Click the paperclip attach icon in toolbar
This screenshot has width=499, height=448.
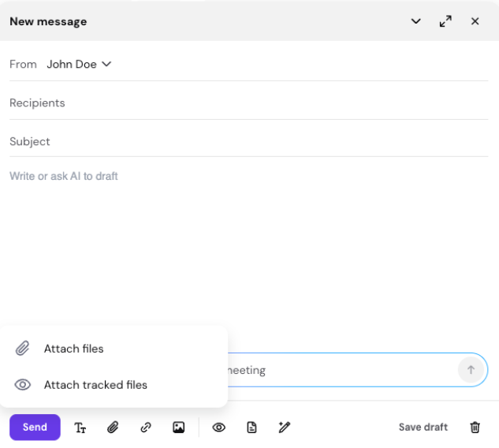coord(113,427)
